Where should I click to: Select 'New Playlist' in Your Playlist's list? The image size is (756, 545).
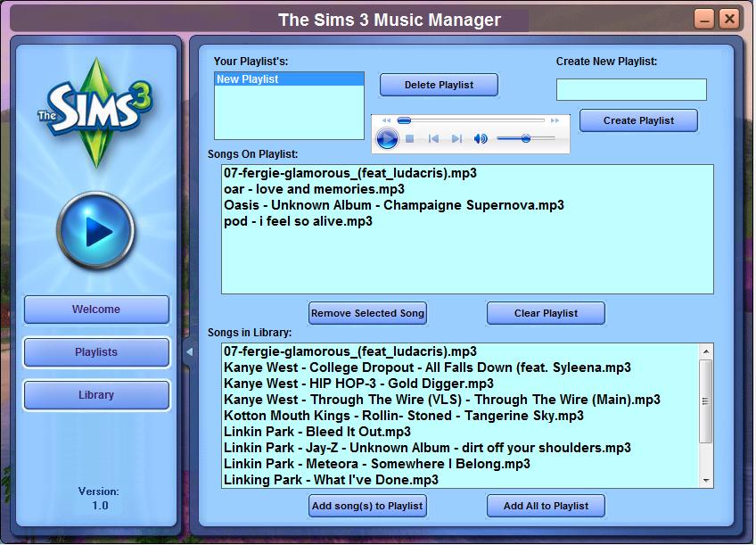click(289, 79)
